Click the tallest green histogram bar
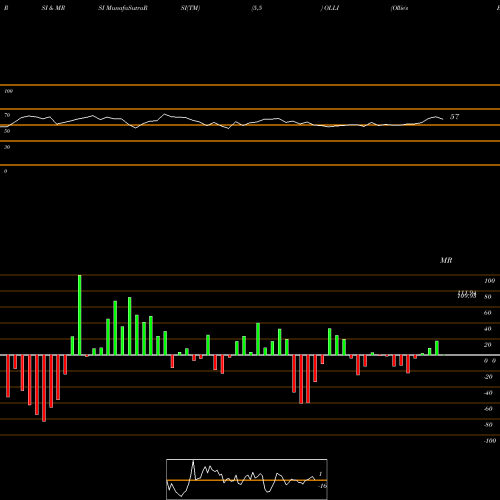500x500 pixels. [x=79, y=315]
